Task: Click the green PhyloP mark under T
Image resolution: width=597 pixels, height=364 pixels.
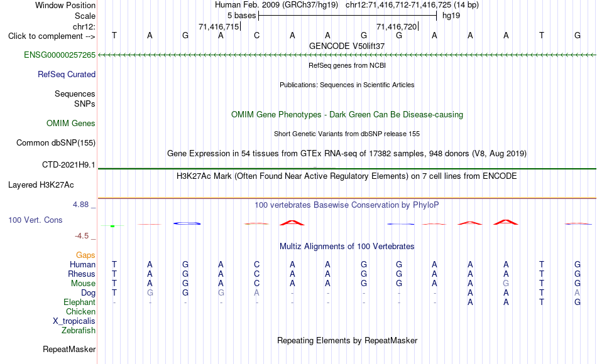Action: (112, 226)
